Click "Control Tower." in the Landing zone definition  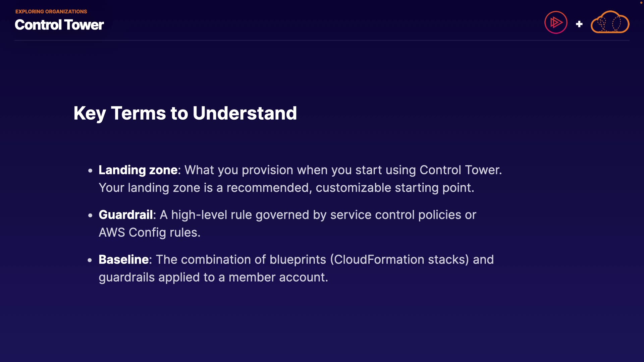tap(461, 170)
